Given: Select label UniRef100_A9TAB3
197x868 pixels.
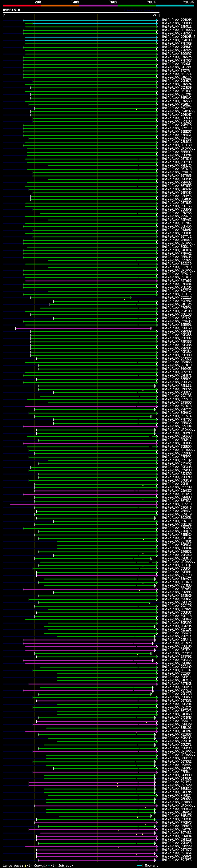Looking at the screenshot, I should [x=177, y=281].
